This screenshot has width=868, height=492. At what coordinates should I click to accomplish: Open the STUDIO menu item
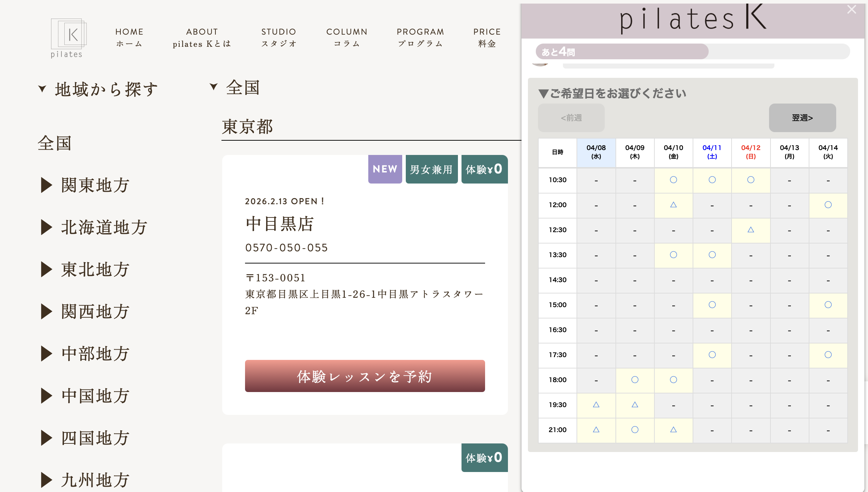[279, 37]
